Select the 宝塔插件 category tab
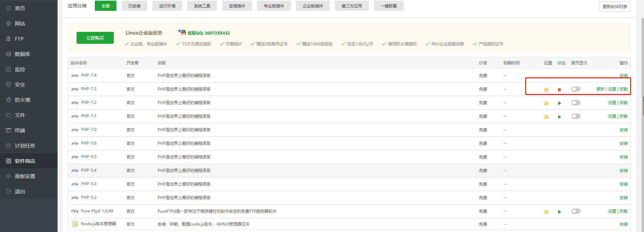This screenshot has height=232, width=644. 237,6
